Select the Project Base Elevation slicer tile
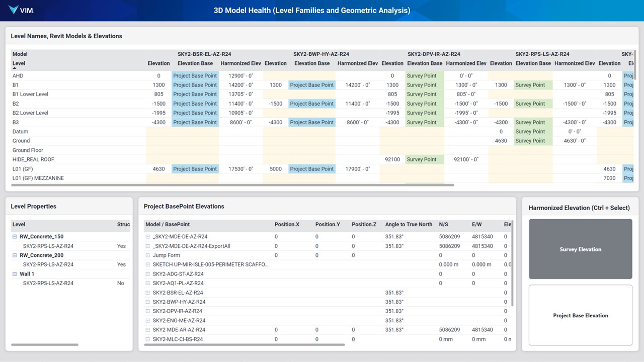This screenshot has height=362, width=644. [x=580, y=315]
